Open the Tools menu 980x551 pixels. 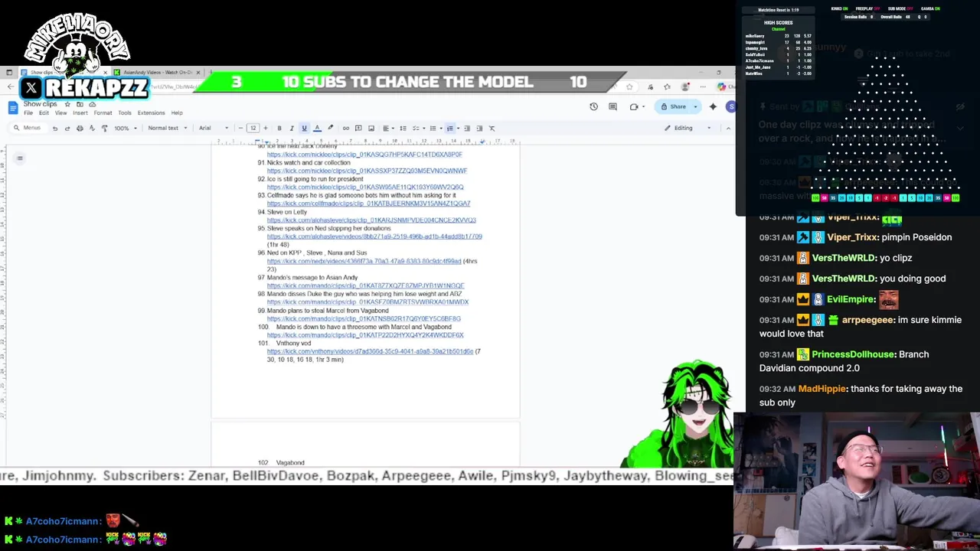(x=125, y=113)
